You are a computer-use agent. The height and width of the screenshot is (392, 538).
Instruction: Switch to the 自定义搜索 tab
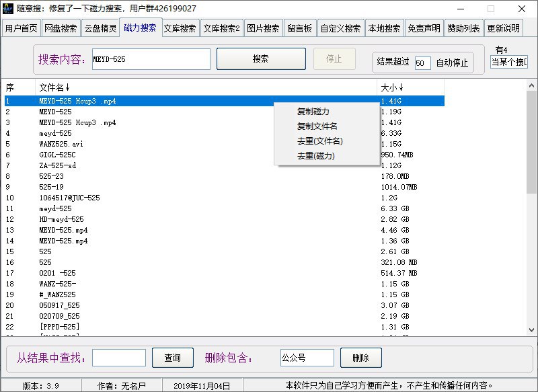[x=341, y=28]
